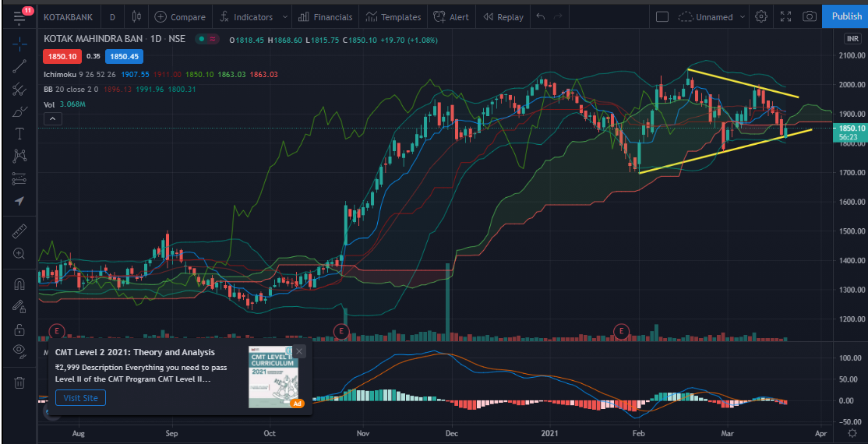
Task: Start bar Replay mode
Action: [x=503, y=16]
